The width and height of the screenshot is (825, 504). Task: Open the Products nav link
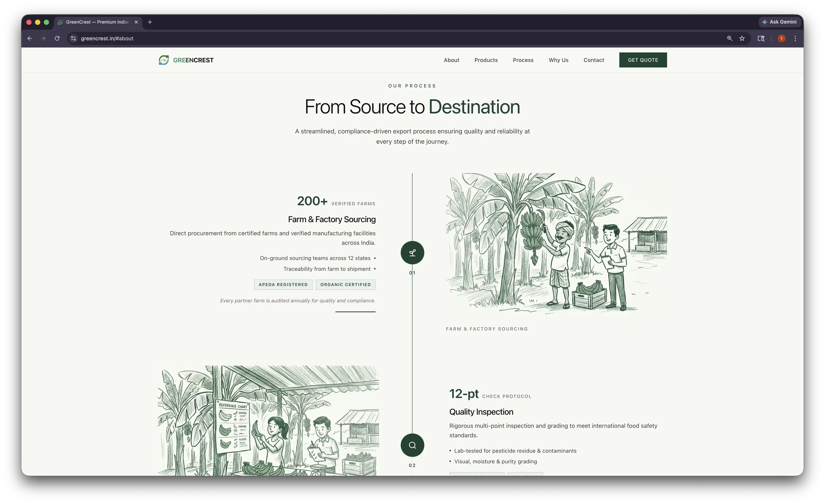pyautogui.click(x=486, y=60)
